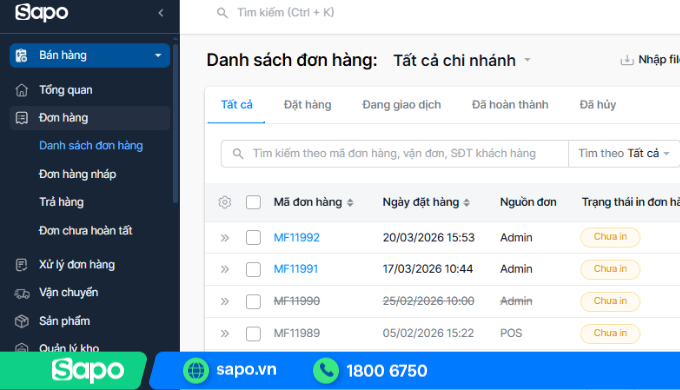Click the POS source cell for MF11989
This screenshot has height=390, width=680.
(511, 334)
